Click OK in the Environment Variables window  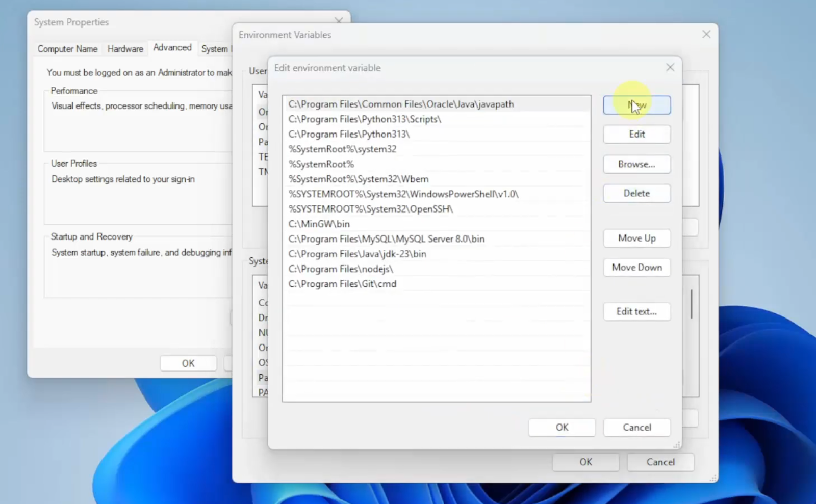pos(585,462)
